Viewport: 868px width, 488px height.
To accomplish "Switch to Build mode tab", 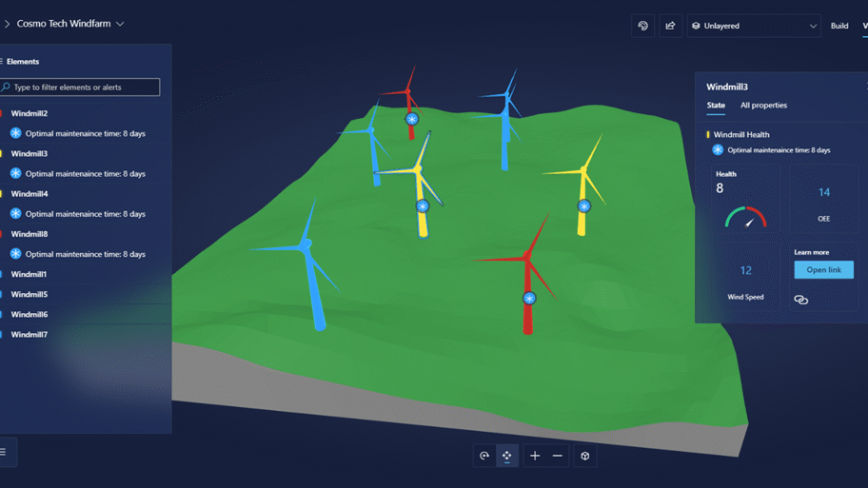I will [x=839, y=26].
